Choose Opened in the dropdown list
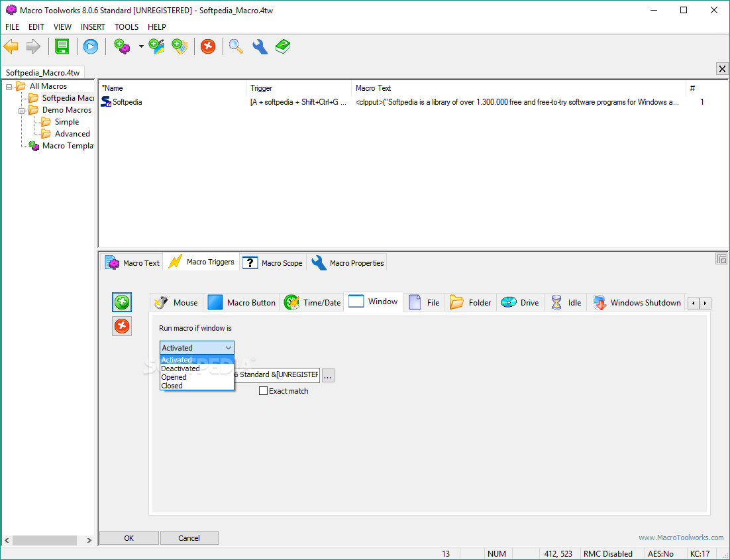The width and height of the screenshot is (730, 560). coord(197,377)
